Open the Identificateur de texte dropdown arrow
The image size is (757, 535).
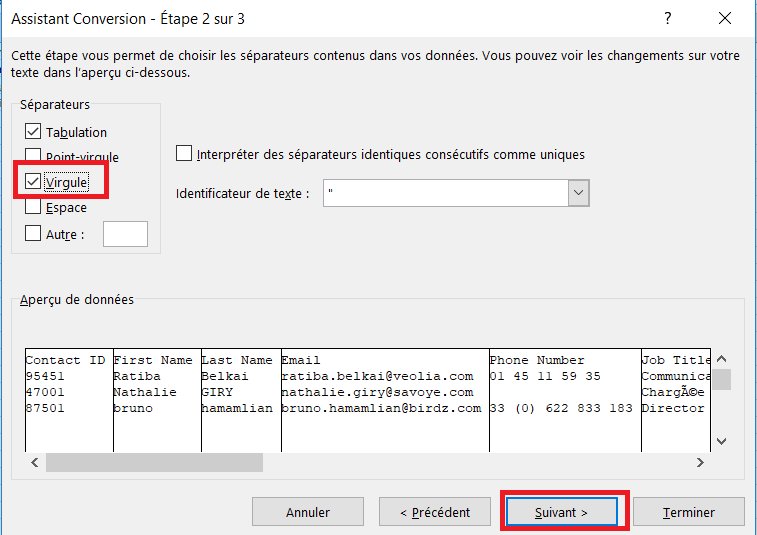click(x=578, y=193)
